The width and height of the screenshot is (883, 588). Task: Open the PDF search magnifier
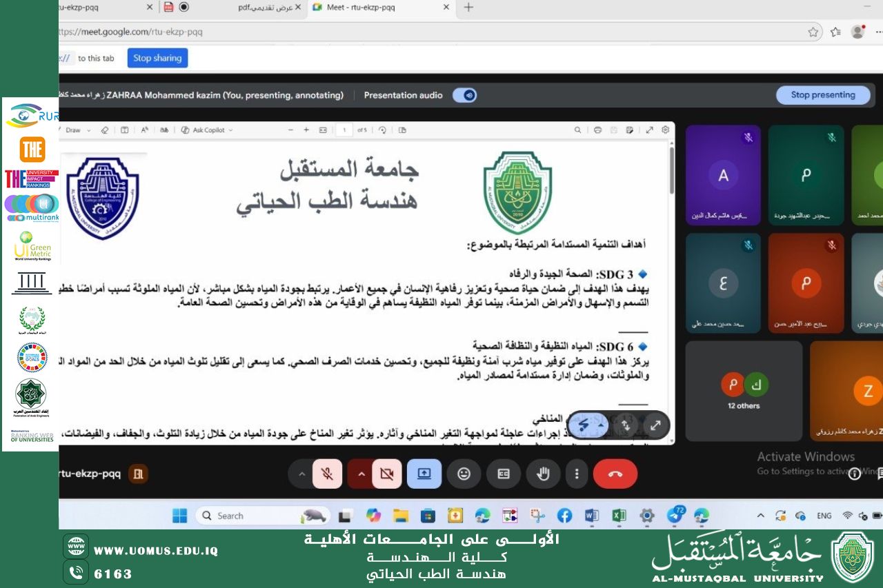[577, 130]
